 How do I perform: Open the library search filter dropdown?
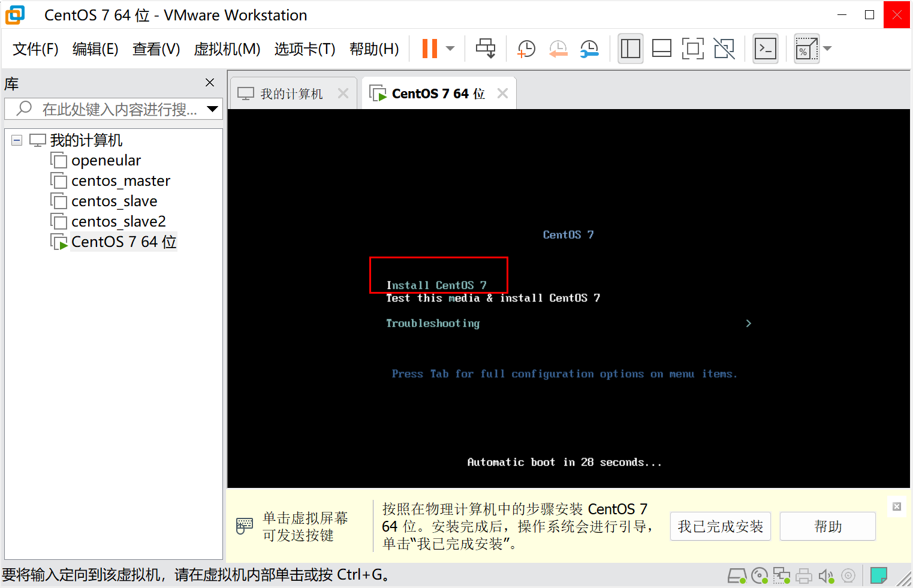212,109
